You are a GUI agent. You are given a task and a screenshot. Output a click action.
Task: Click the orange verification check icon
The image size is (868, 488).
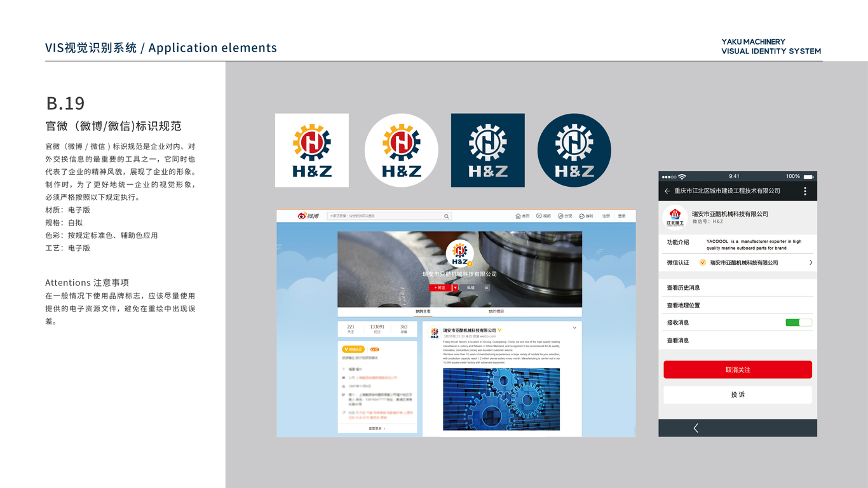pos(702,262)
